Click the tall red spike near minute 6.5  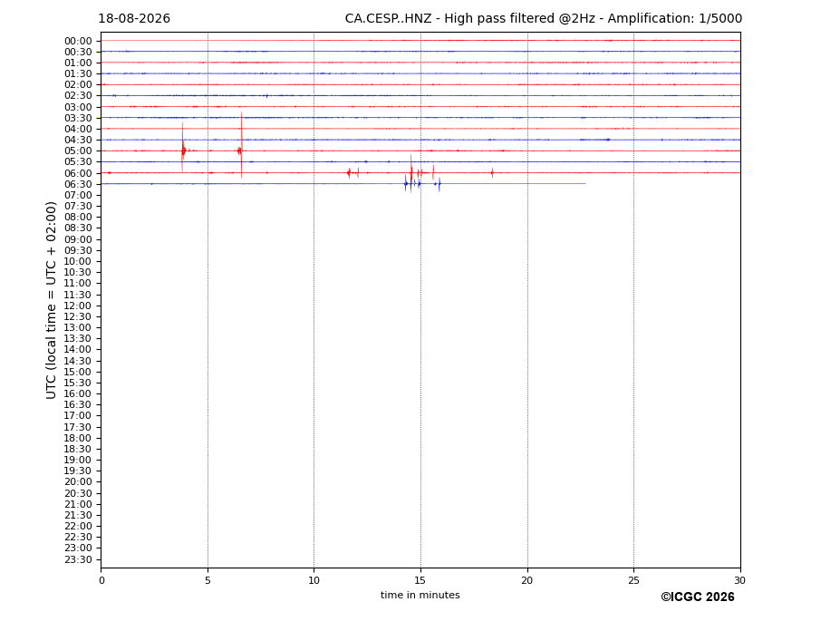click(x=241, y=145)
